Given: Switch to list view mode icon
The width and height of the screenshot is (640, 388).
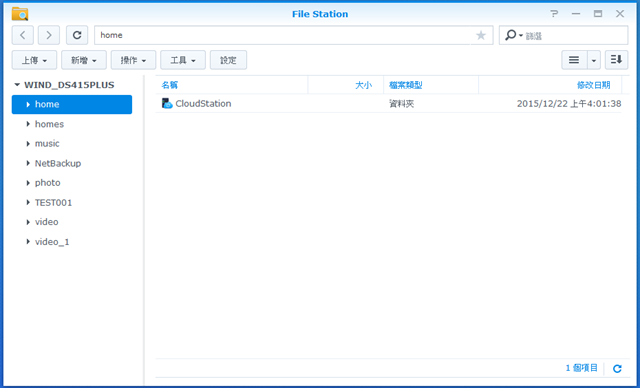Looking at the screenshot, I should [x=574, y=60].
